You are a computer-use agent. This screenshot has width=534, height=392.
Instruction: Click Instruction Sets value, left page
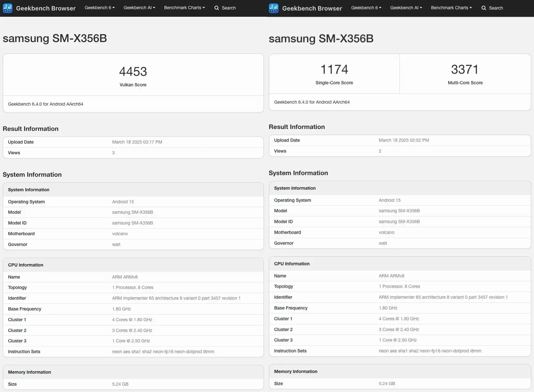click(163, 352)
